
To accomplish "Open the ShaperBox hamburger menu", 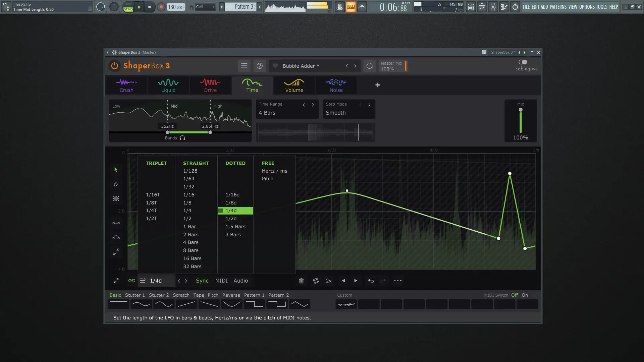I will click(244, 66).
